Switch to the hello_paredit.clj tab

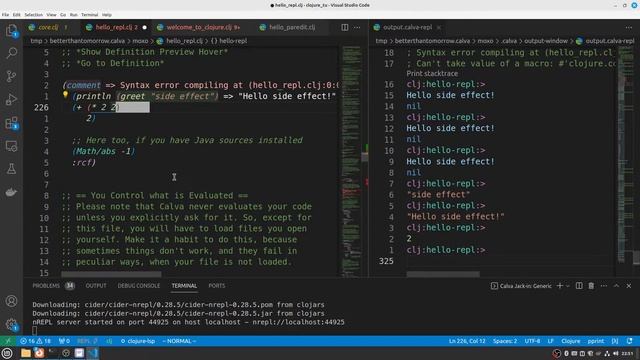coord(292,27)
